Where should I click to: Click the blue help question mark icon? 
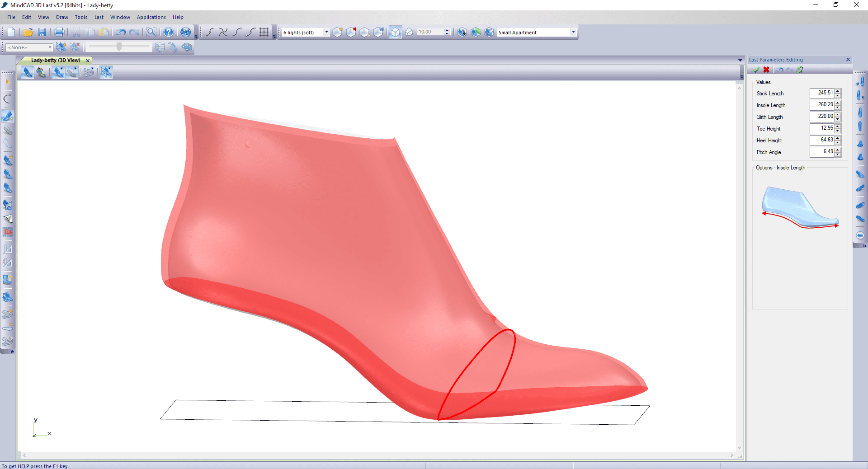point(168,32)
